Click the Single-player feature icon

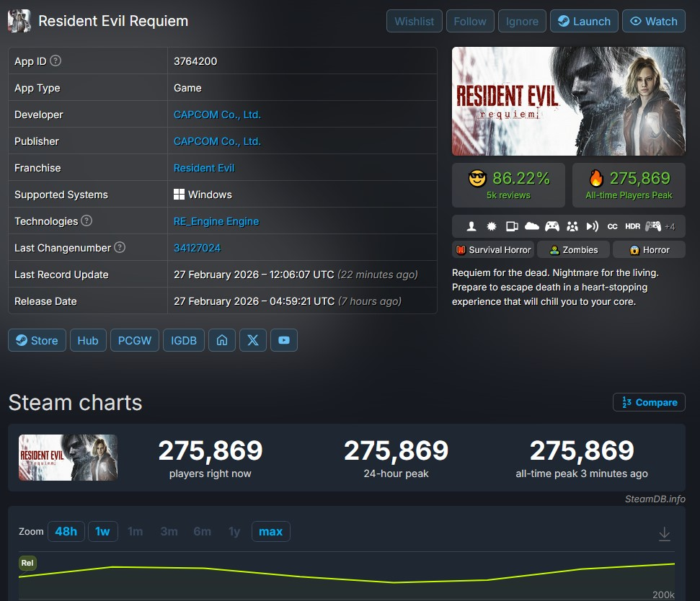[x=471, y=226]
